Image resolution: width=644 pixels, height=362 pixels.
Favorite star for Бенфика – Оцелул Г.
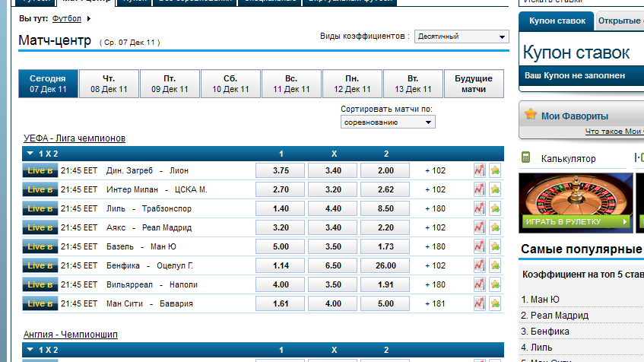495,265
